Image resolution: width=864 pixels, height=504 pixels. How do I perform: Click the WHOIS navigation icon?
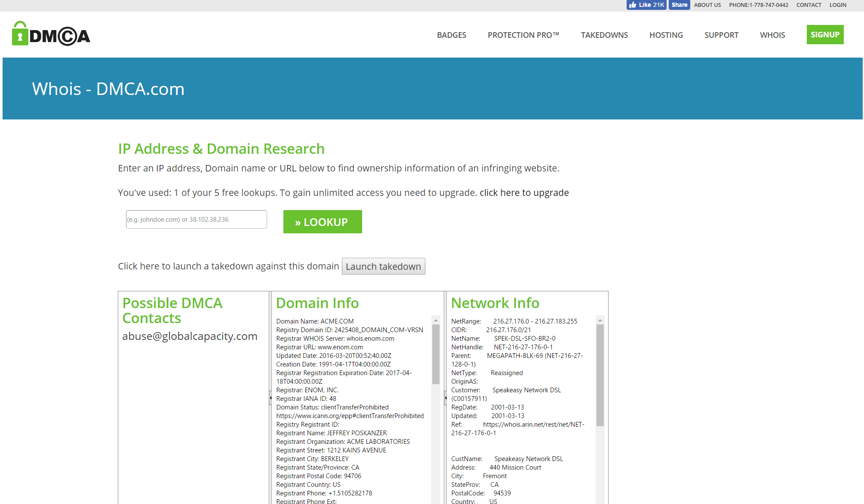(x=772, y=34)
